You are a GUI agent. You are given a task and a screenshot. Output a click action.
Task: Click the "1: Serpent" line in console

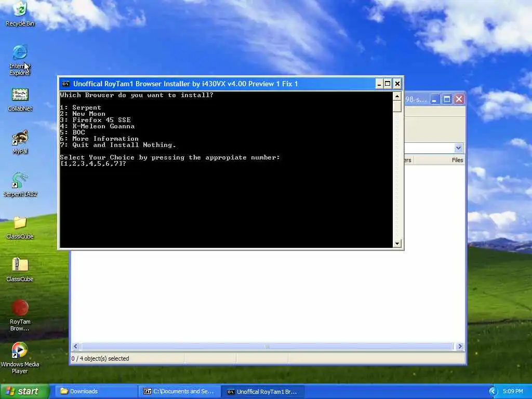81,108
